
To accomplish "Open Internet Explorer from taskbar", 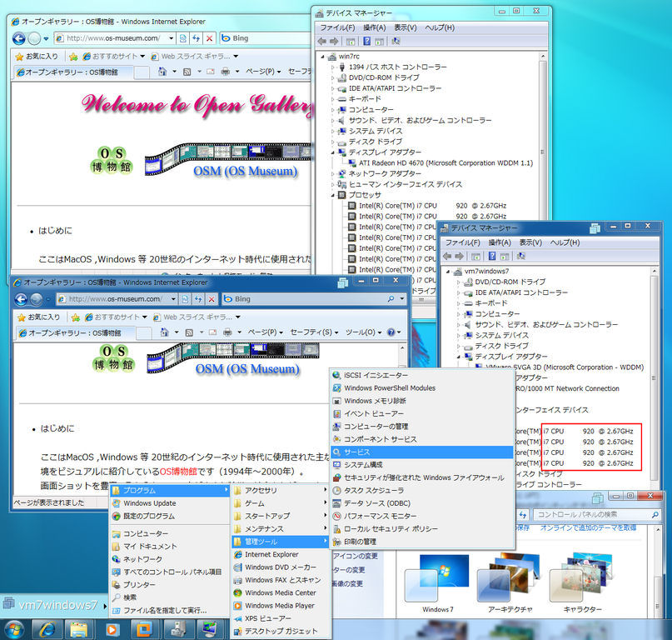I will pyautogui.click(x=47, y=629).
